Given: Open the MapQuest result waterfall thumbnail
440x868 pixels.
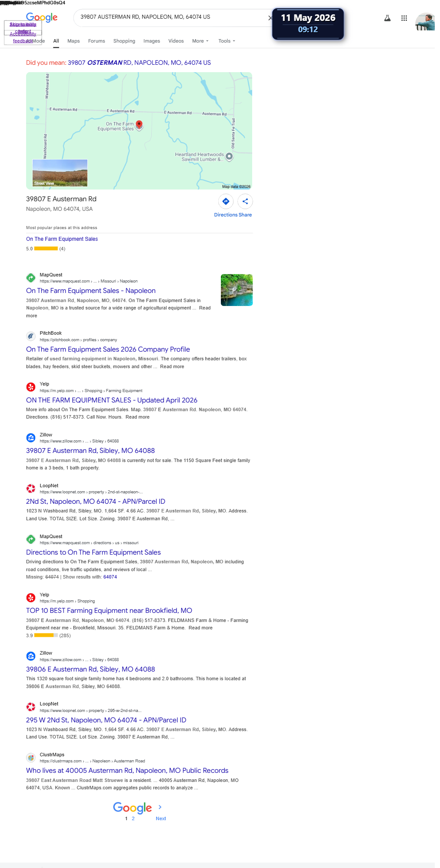Looking at the screenshot, I should point(237,290).
